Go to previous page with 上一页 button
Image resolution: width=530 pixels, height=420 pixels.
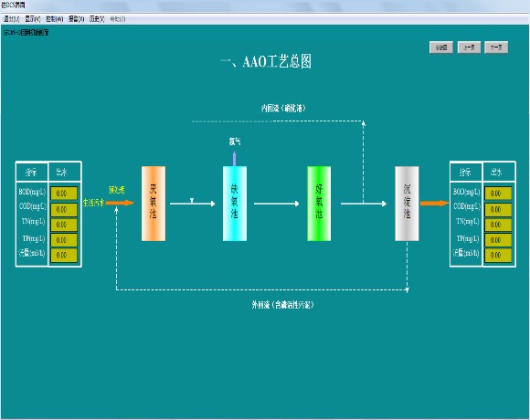pyautogui.click(x=469, y=47)
